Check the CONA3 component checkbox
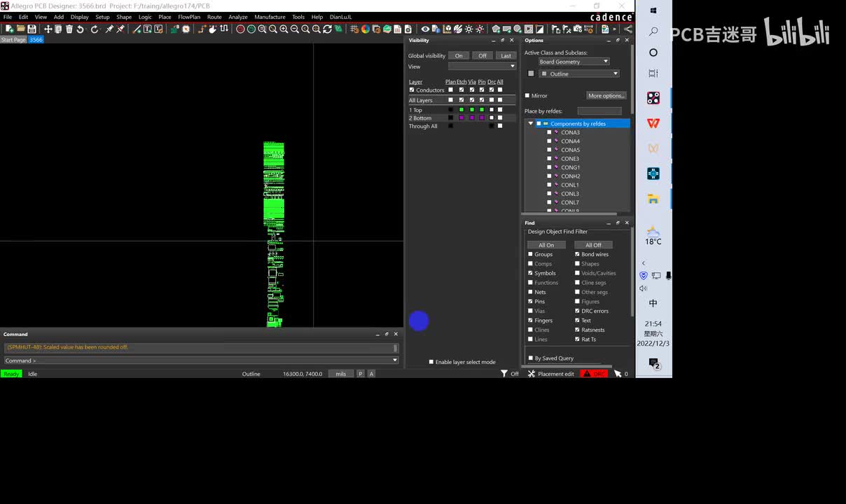The width and height of the screenshot is (846, 504). [x=549, y=132]
